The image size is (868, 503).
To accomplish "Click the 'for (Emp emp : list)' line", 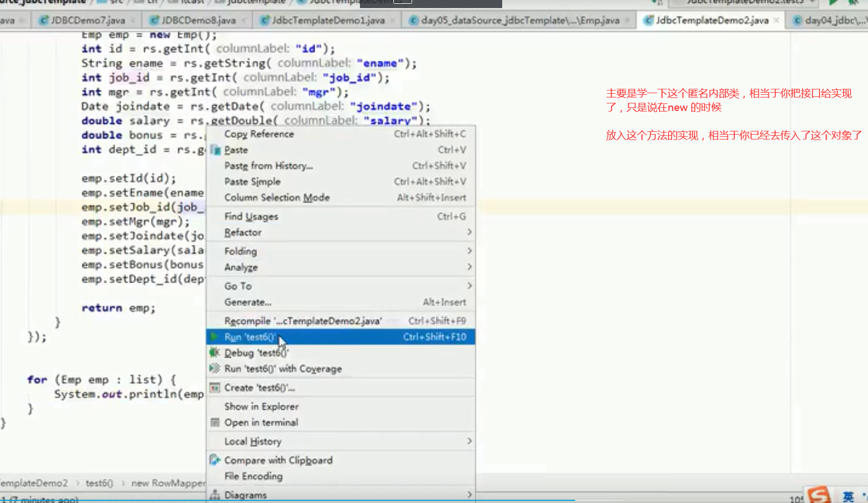I will [102, 380].
